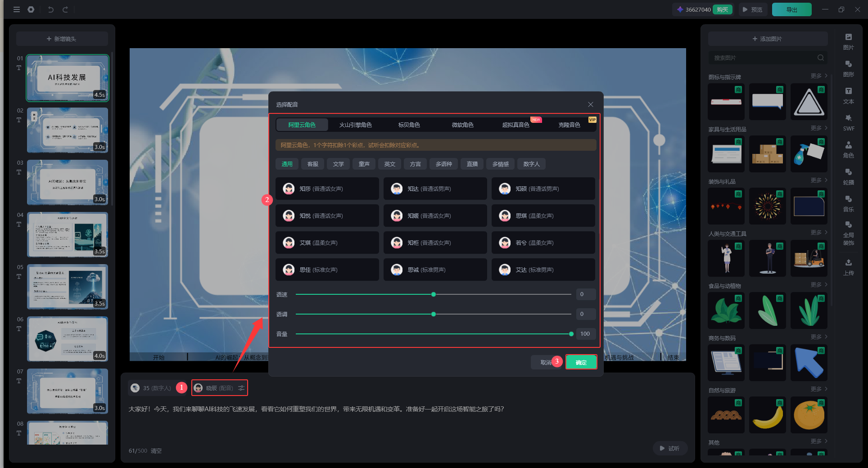Viewport: 868px width, 468px height.
Task: Select the 文本 text tool
Action: click(x=848, y=95)
